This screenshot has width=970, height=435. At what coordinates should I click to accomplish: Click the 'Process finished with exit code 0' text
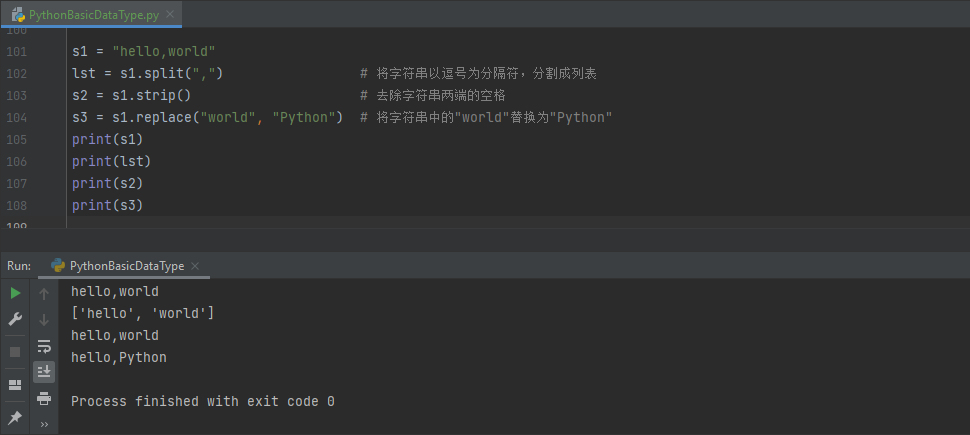click(x=202, y=401)
